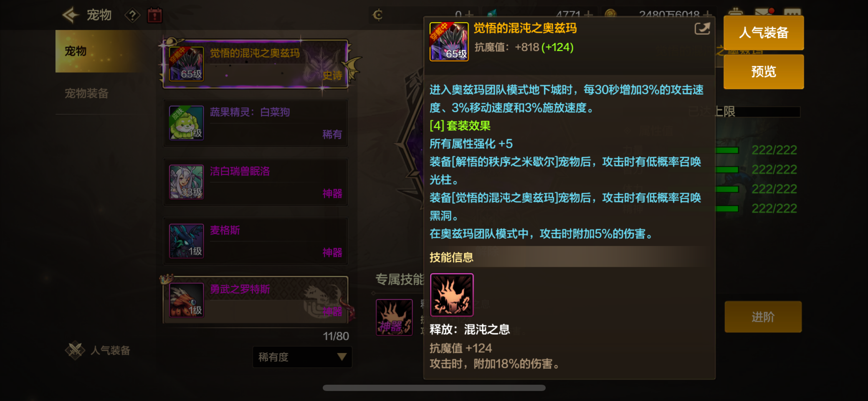Click the bottom horizontal home bar
The image size is (868, 401).
click(x=434, y=388)
